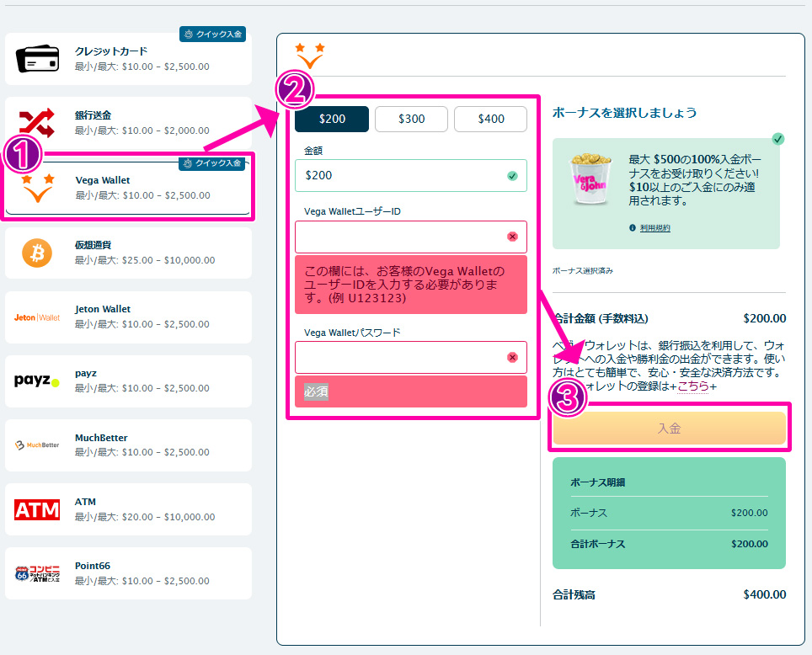The width and height of the screenshot is (812, 655).
Task: Click the クイック入金 badge on Vega Wallet
Action: 211,163
